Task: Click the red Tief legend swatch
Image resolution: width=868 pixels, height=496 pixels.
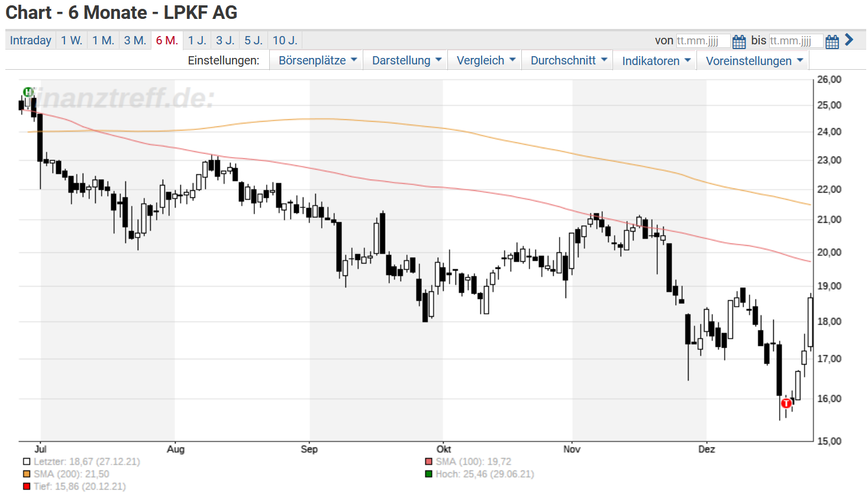Action: pyautogui.click(x=27, y=487)
